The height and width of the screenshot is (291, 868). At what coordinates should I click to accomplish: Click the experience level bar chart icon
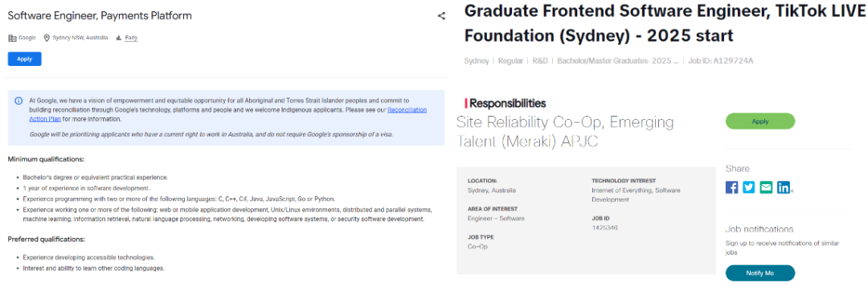pyautogui.click(x=118, y=38)
